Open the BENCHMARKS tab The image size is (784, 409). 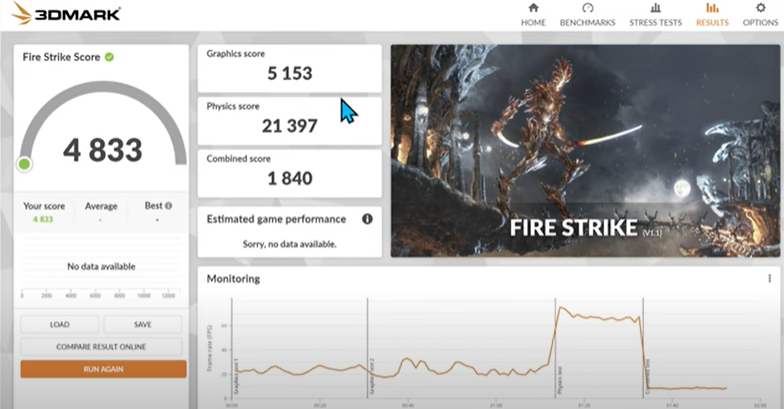click(x=588, y=22)
